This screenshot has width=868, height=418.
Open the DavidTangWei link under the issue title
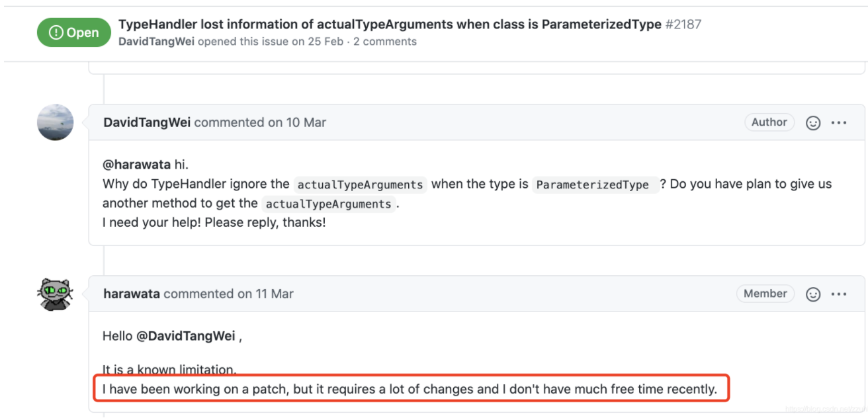point(156,41)
